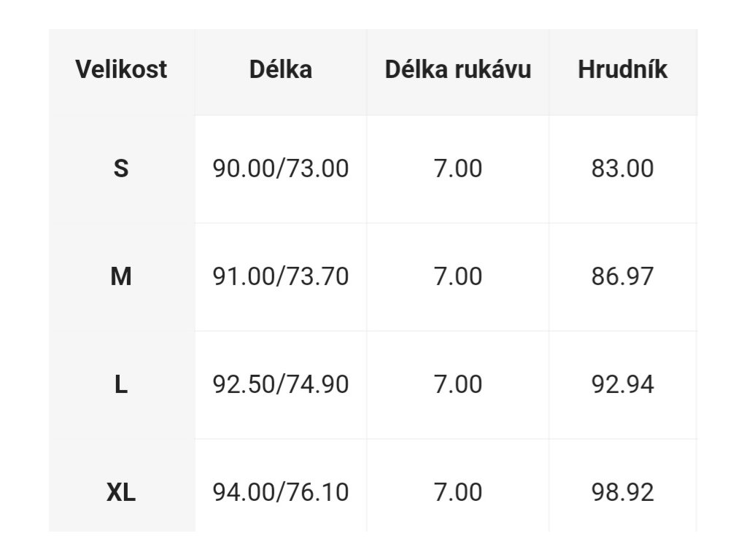Click the 91.00/73.70 length cell
747x560 pixels.
tap(281, 276)
